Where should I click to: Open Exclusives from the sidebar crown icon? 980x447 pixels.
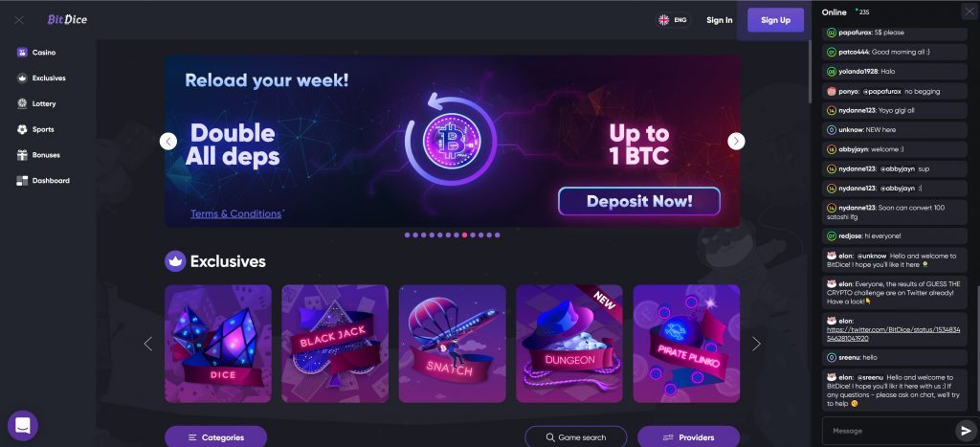tap(22, 78)
